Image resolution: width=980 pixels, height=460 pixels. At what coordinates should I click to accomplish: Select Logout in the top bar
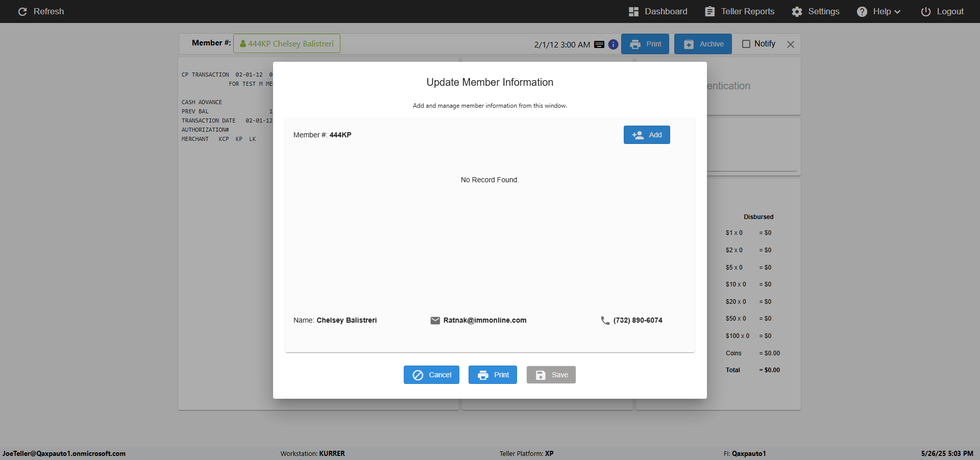(x=942, y=12)
